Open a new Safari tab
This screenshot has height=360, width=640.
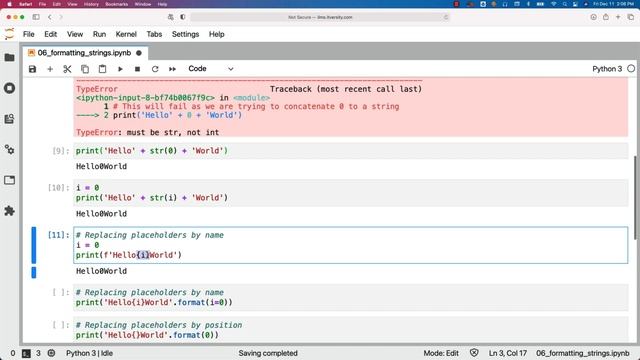coord(618,17)
